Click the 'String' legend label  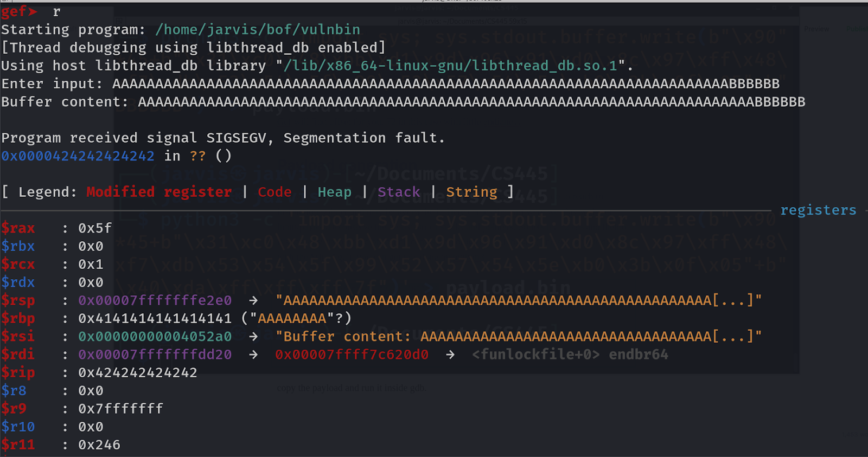[x=471, y=192]
